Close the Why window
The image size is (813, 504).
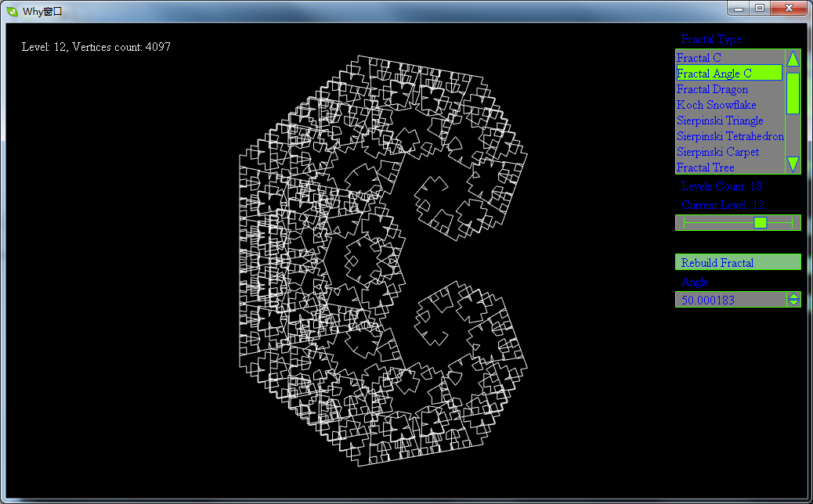coord(789,9)
